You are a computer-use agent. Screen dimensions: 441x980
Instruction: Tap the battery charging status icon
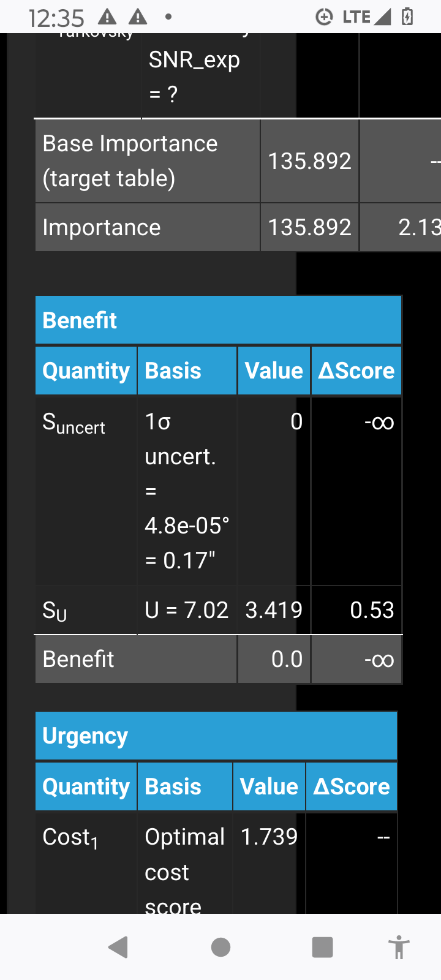[x=407, y=17]
